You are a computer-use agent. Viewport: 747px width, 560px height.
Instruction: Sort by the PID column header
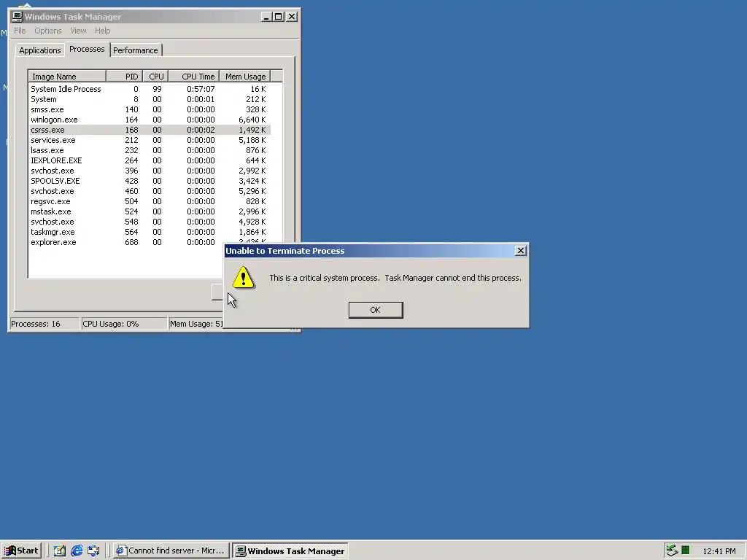(124, 76)
